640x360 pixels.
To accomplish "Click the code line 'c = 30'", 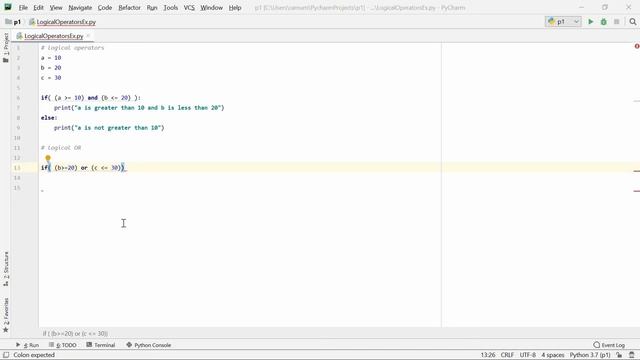I will [x=51, y=78].
